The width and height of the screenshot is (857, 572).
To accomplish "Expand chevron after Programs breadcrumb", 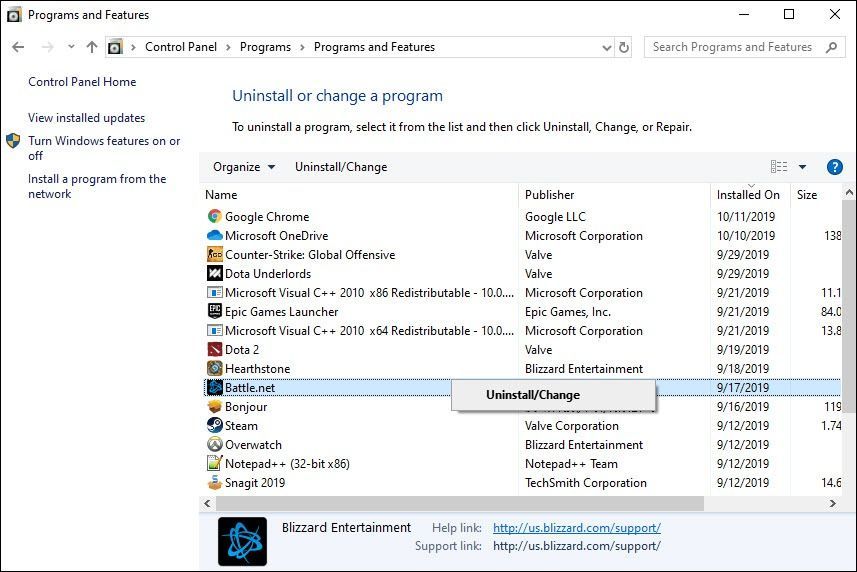I will tap(302, 48).
